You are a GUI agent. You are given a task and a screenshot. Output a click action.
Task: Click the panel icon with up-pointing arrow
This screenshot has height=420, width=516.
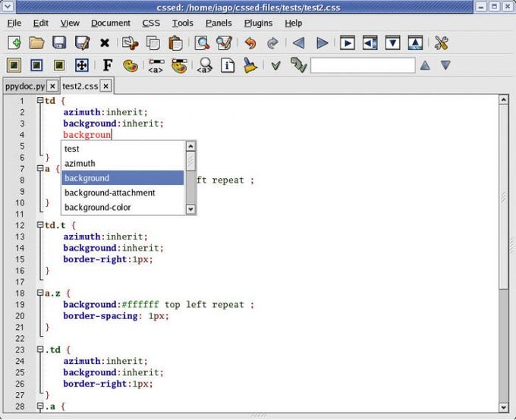click(x=415, y=43)
